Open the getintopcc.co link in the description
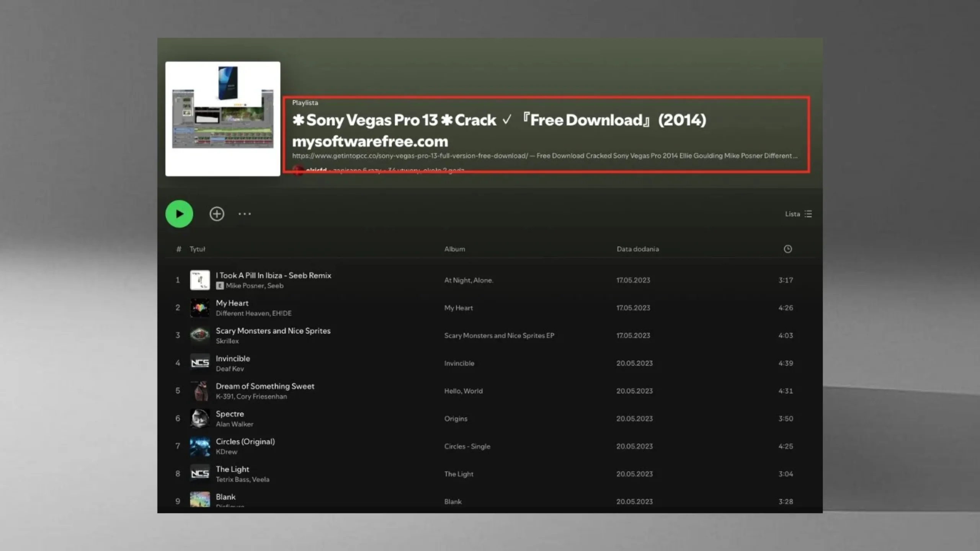The image size is (980, 551). (410, 156)
